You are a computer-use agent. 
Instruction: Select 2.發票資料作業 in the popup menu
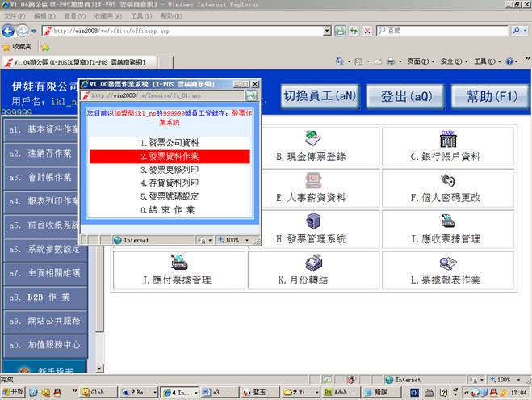click(170, 156)
